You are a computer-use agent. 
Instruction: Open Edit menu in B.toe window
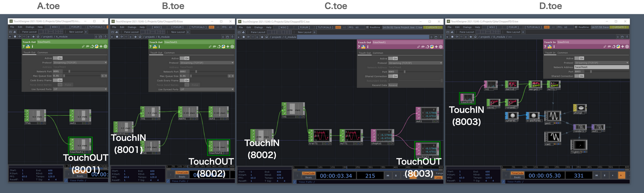(x=122, y=27)
